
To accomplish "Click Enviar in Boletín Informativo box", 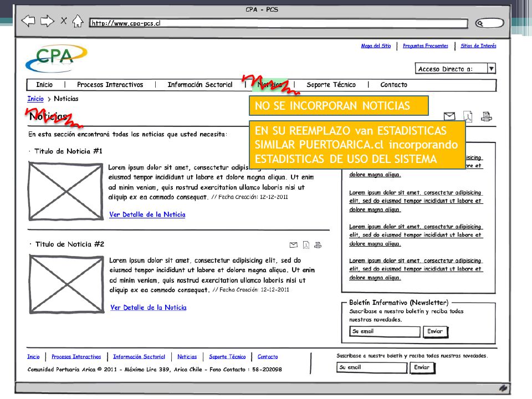I will tap(436, 331).
